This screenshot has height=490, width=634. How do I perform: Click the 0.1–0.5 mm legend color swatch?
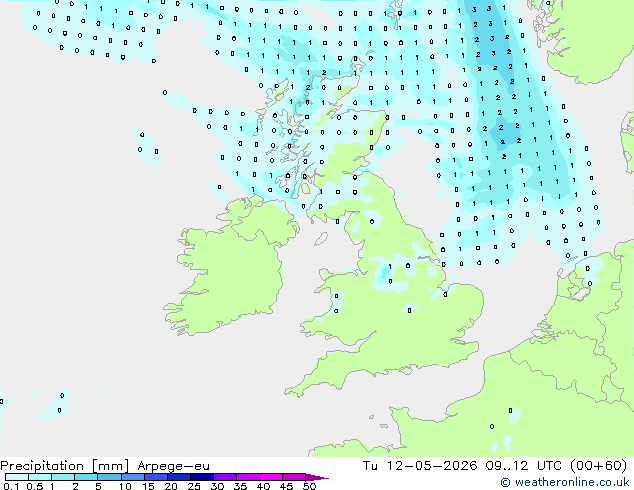(17, 477)
